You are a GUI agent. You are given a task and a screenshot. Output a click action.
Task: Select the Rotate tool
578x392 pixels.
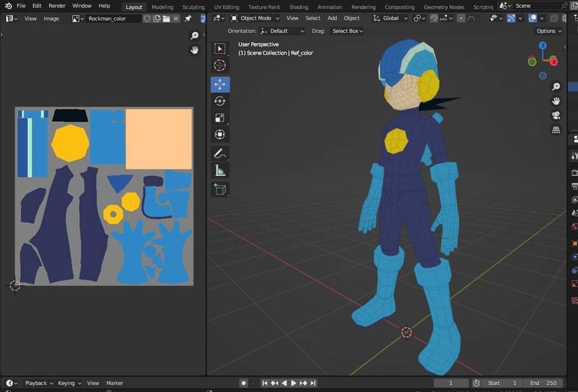pos(220,101)
